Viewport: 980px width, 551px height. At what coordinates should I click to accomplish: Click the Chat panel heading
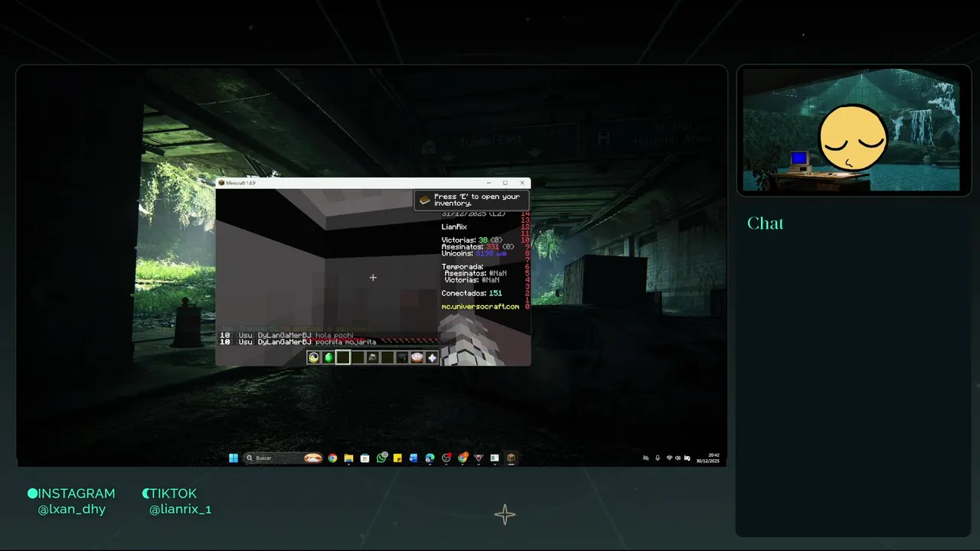point(766,223)
